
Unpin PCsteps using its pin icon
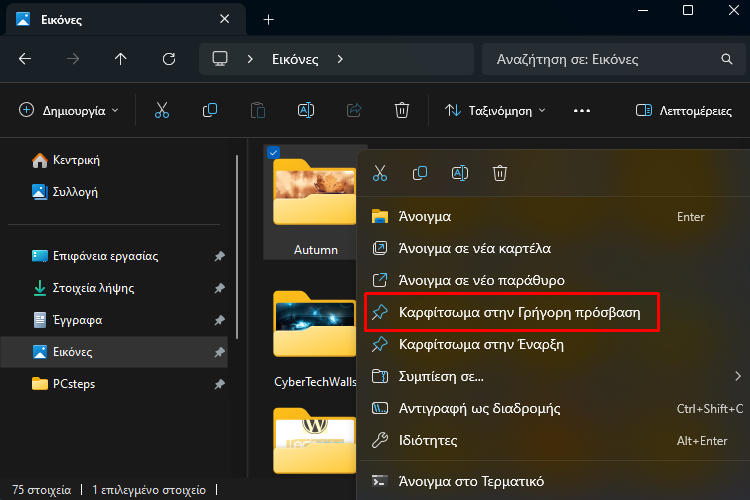pyautogui.click(x=220, y=384)
